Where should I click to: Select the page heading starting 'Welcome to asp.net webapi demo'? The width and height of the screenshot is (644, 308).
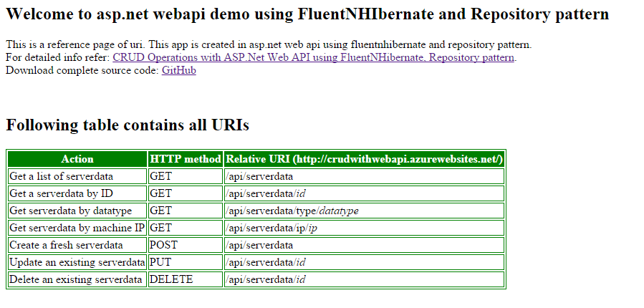click(x=307, y=14)
